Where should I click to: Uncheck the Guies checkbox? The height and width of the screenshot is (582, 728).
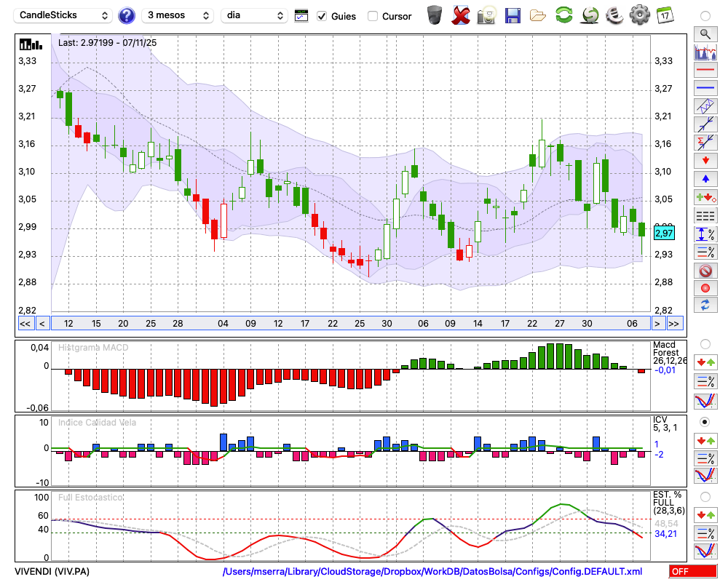[x=322, y=16]
